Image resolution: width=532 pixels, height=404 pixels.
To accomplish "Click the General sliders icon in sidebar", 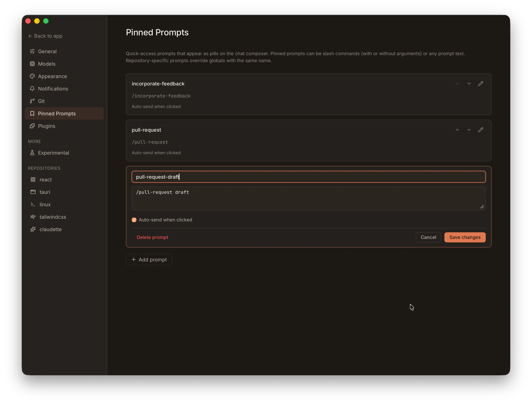I will [32, 51].
